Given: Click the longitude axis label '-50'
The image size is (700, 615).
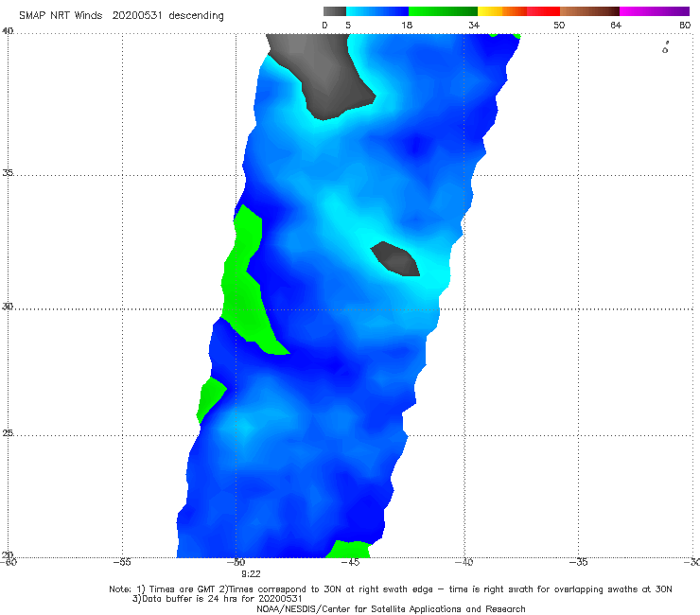Looking at the screenshot, I should tap(236, 562).
